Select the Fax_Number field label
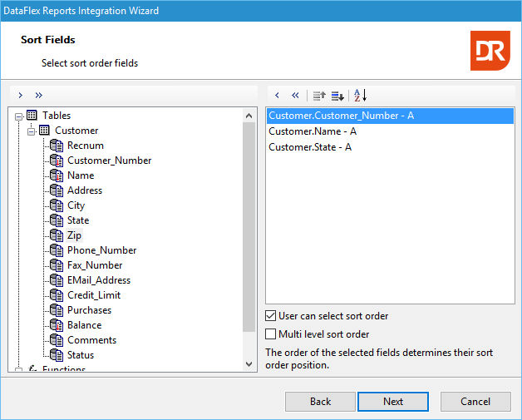This screenshot has width=522, height=420. [95, 265]
